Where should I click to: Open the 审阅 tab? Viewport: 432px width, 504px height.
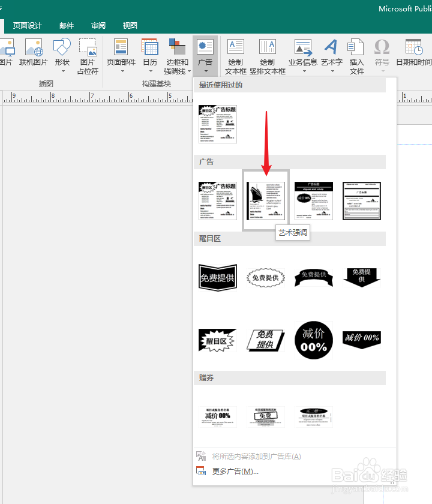pos(98,26)
